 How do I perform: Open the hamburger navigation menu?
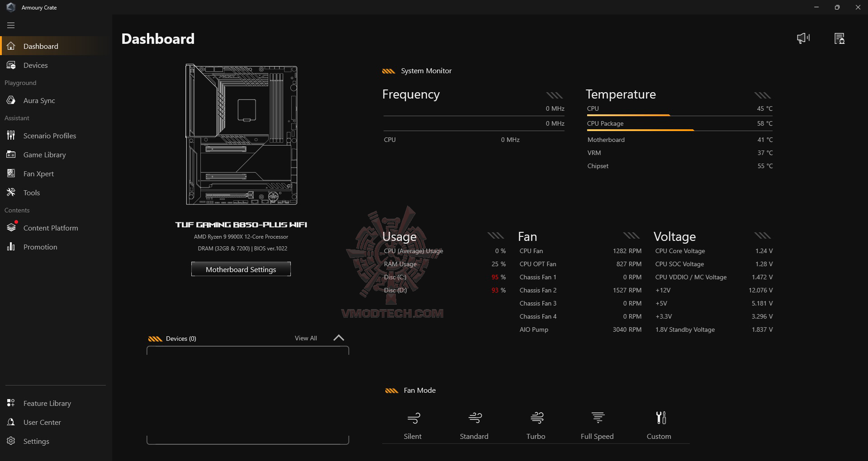[x=11, y=25]
